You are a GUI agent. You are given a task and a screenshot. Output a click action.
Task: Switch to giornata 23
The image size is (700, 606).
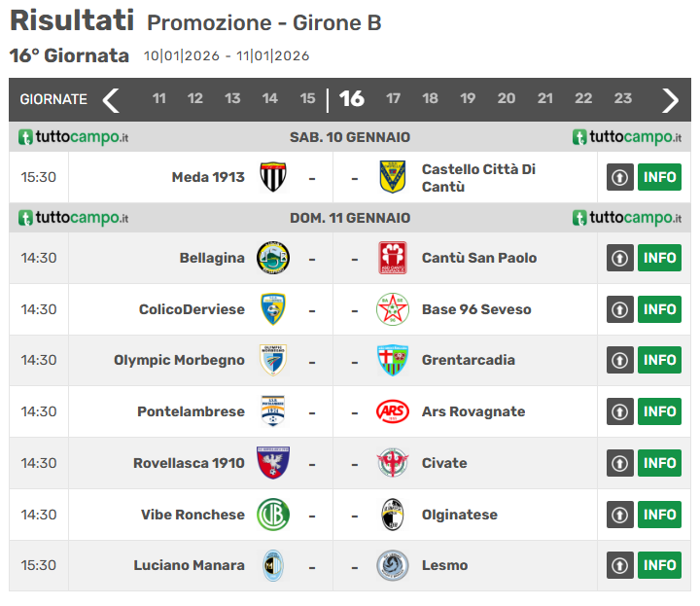click(x=623, y=99)
